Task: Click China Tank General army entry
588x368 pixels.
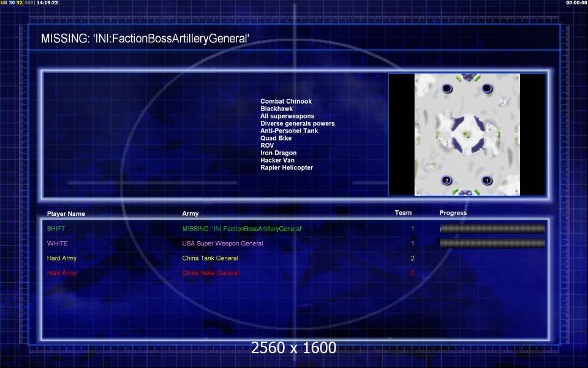Action: (x=210, y=258)
